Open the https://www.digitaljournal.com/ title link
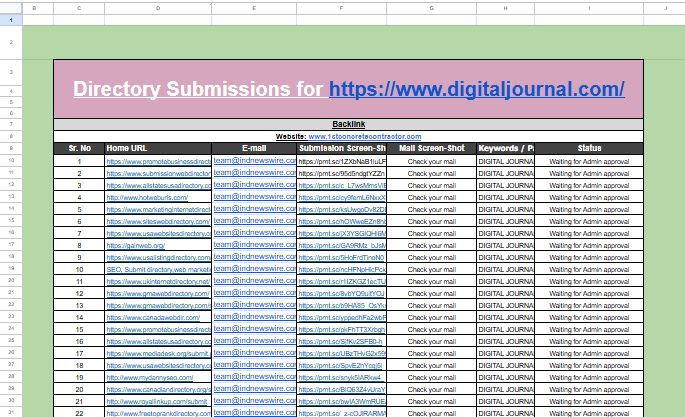The image size is (685, 417). [477, 89]
